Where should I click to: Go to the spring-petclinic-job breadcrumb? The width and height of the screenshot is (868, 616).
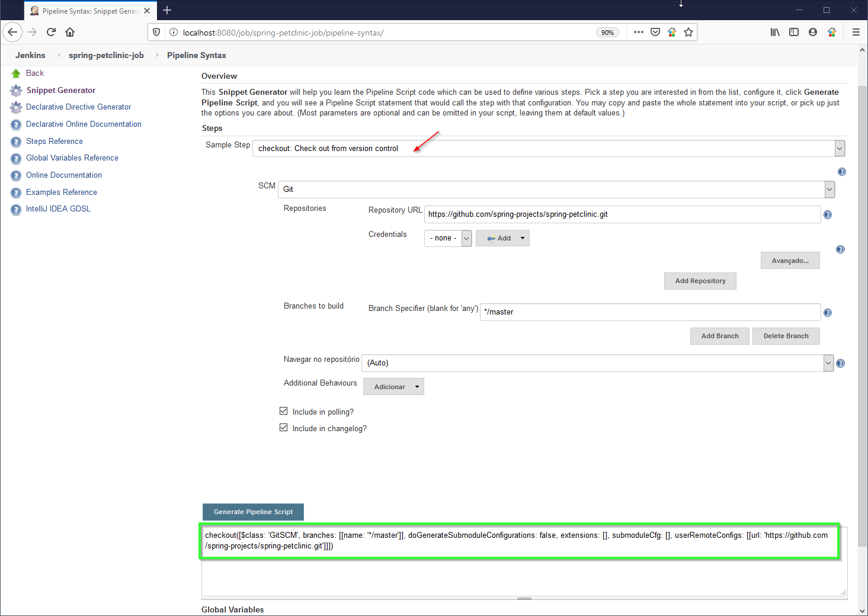(106, 55)
